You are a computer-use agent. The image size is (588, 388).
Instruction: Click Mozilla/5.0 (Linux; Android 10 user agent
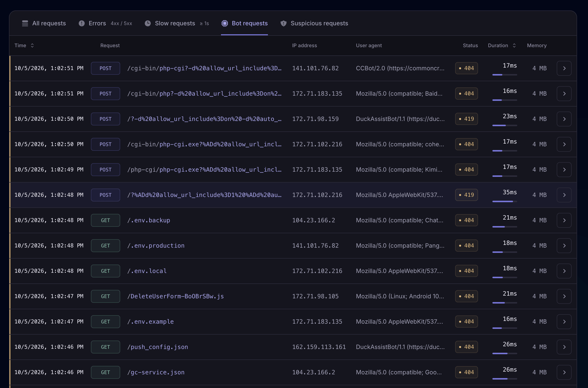click(400, 296)
